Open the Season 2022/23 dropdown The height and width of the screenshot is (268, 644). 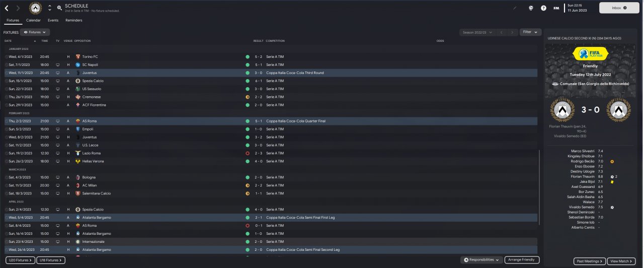[476, 32]
